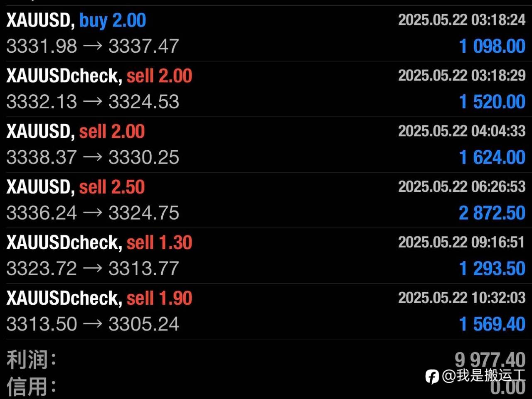The image size is (532, 399).
Task: Click the 1 098.00 profit value
Action: point(492,46)
